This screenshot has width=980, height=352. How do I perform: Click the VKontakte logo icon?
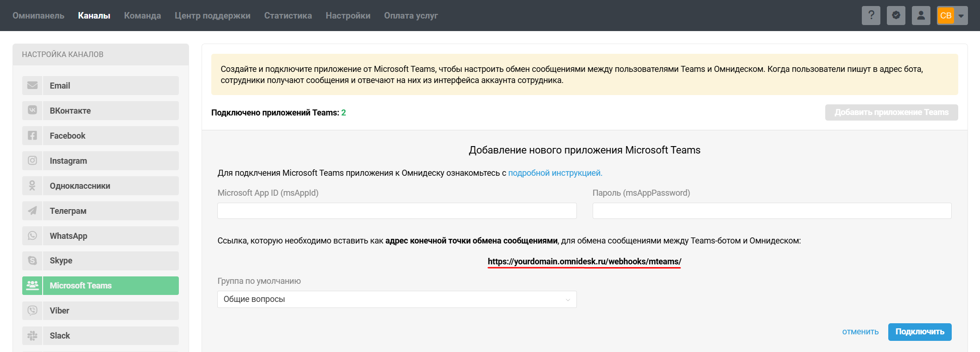click(x=32, y=110)
